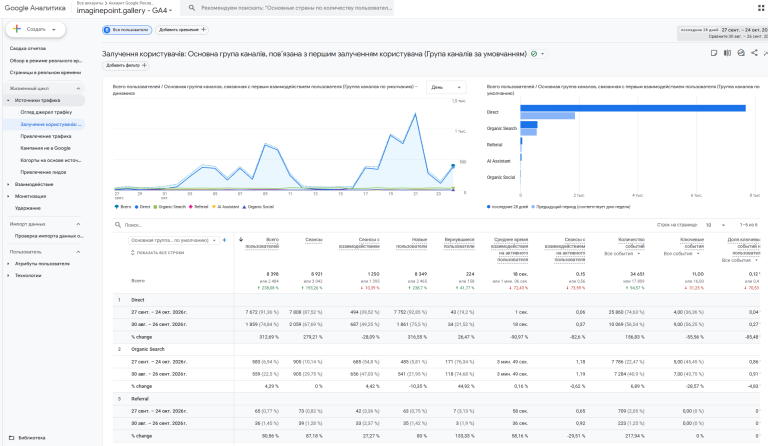Click the Referral row label in table
Viewport: 768px width, 446px height.
[140, 399]
